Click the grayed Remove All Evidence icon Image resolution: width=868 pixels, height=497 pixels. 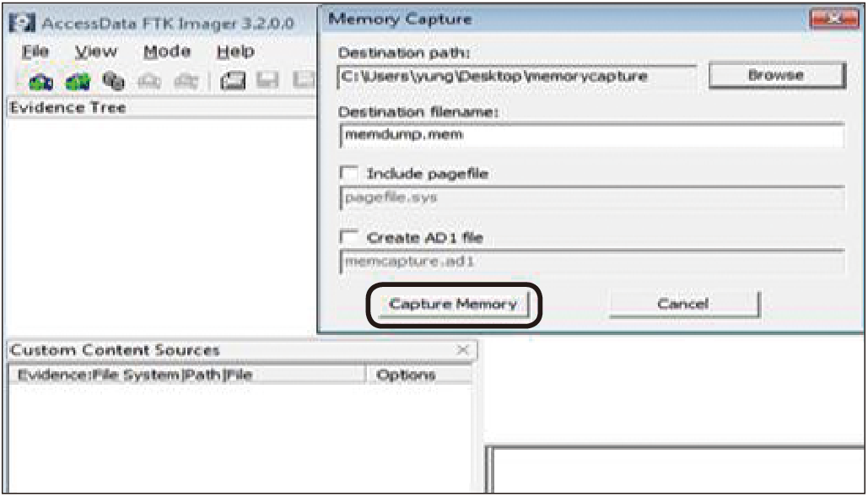click(186, 82)
